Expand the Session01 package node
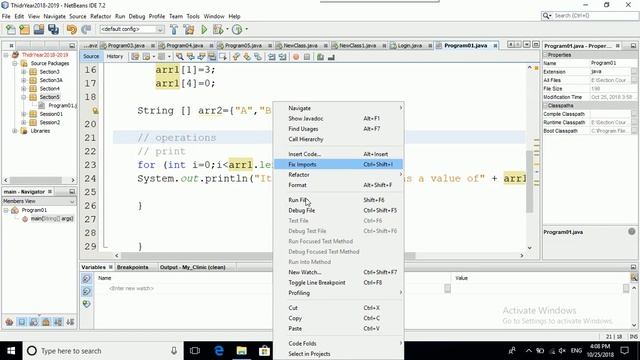 tap(24, 114)
